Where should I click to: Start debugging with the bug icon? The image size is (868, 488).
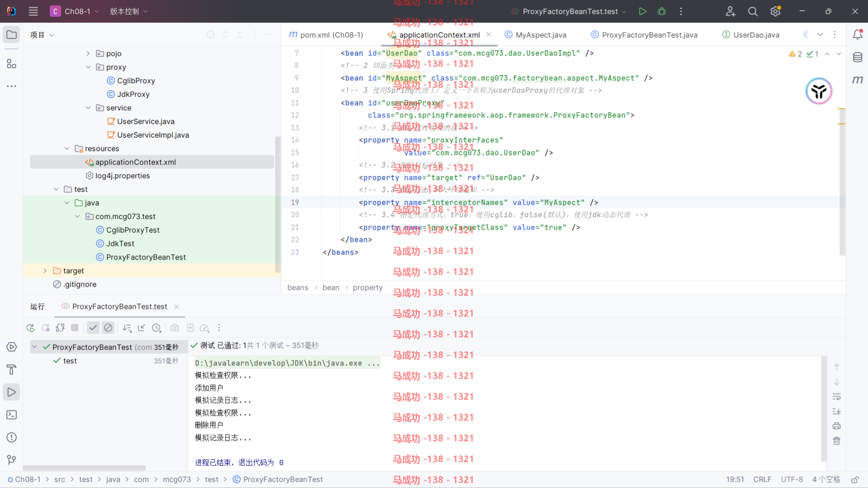click(662, 11)
